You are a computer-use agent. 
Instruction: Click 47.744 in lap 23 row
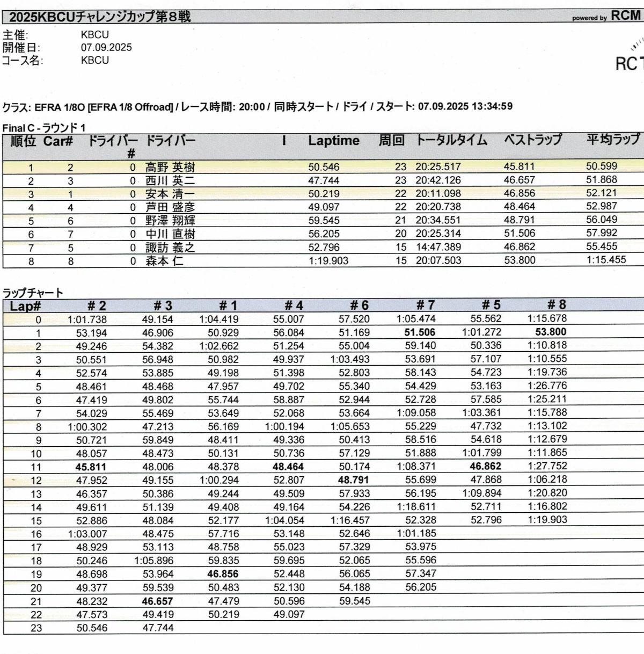(158, 628)
